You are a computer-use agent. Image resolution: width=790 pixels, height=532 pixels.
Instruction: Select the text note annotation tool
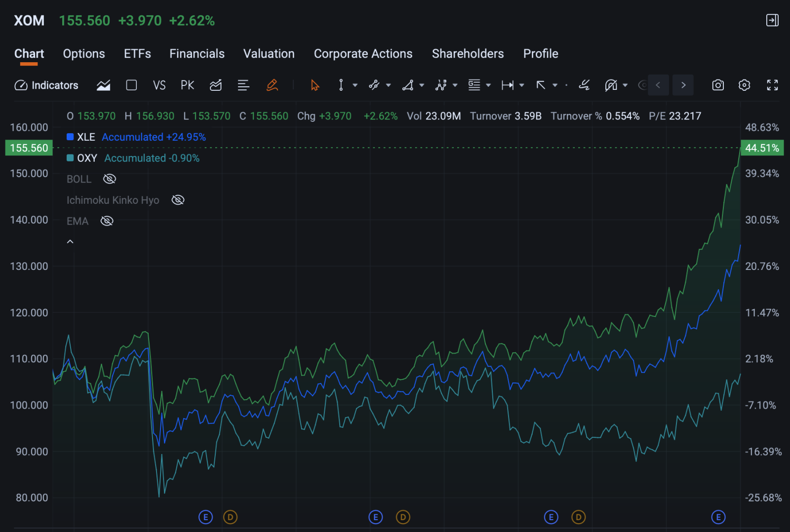(474, 85)
